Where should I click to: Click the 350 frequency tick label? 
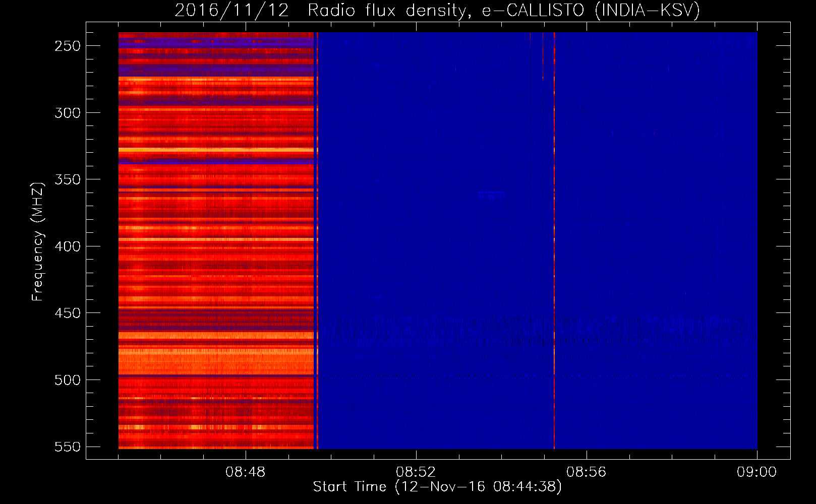point(68,179)
